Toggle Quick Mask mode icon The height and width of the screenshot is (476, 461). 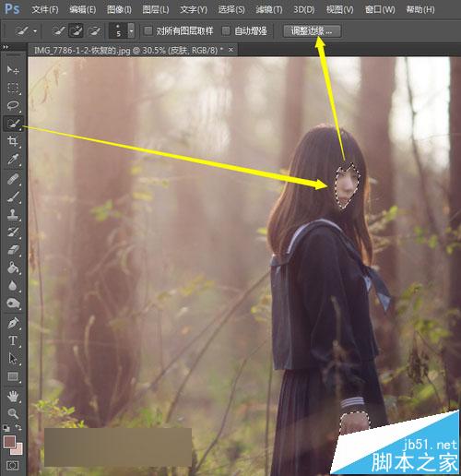click(x=12, y=465)
